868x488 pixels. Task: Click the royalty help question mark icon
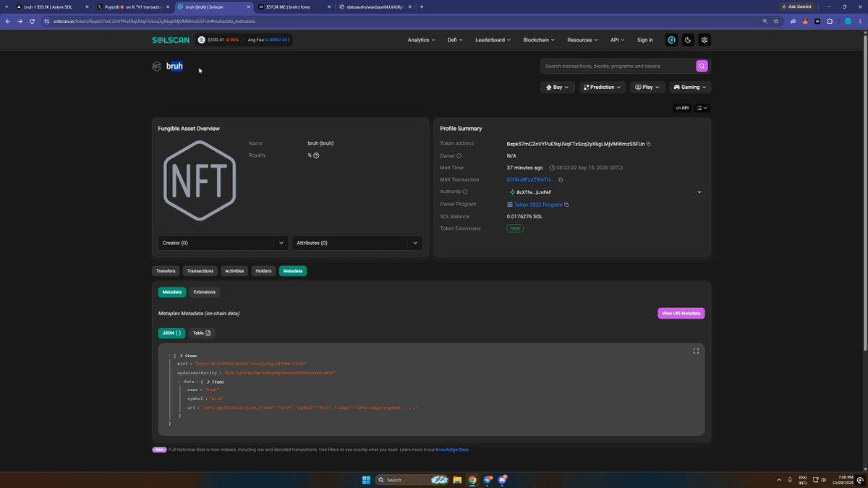pyautogui.click(x=317, y=155)
